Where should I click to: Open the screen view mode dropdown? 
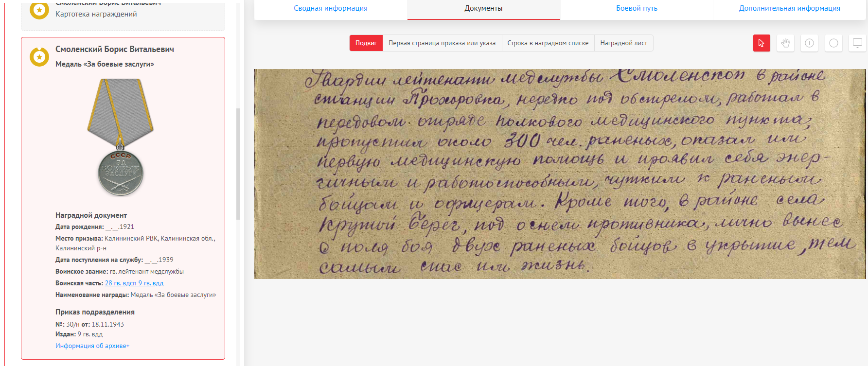coord(857,43)
